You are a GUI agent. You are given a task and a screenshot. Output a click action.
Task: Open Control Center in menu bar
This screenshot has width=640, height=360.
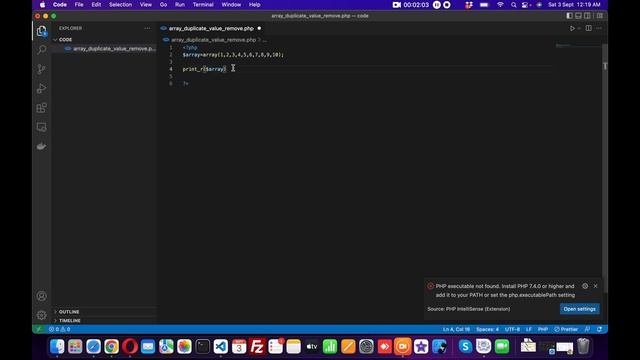[x=526, y=5]
